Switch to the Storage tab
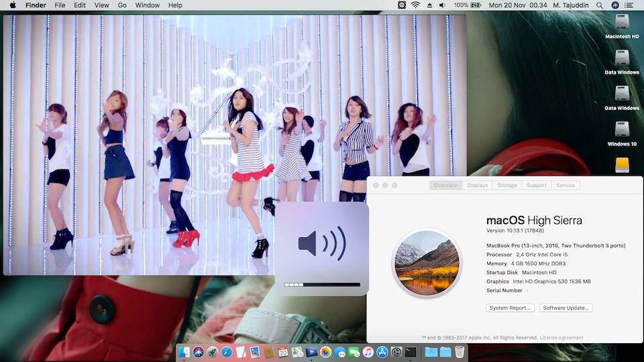 (x=507, y=185)
